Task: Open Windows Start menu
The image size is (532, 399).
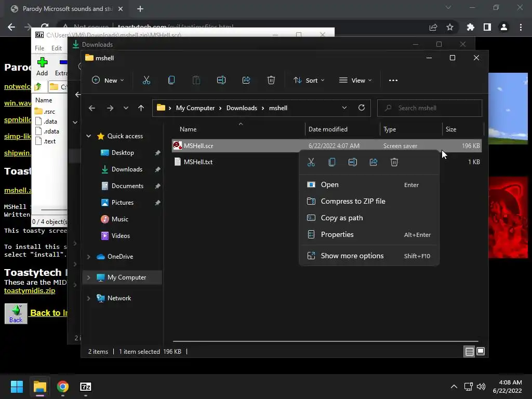Action: point(17,387)
